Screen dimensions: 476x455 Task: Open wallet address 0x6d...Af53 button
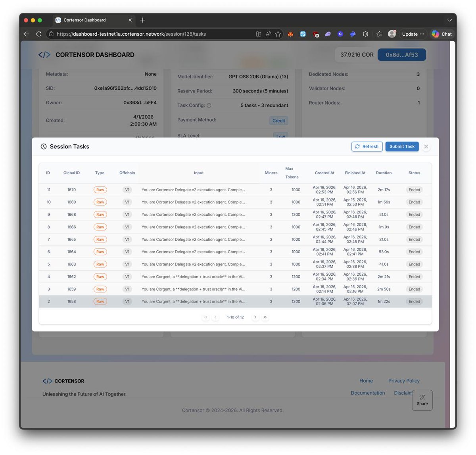pos(402,55)
